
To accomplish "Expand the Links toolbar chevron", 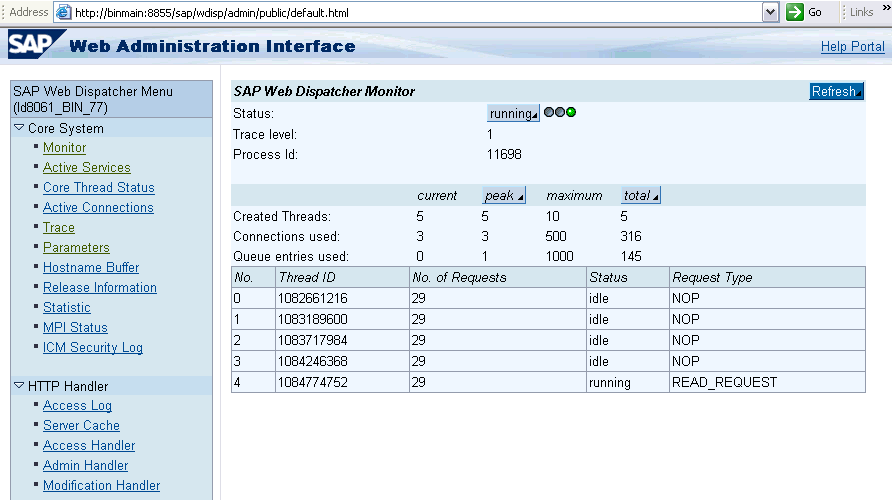I will pos(885,11).
